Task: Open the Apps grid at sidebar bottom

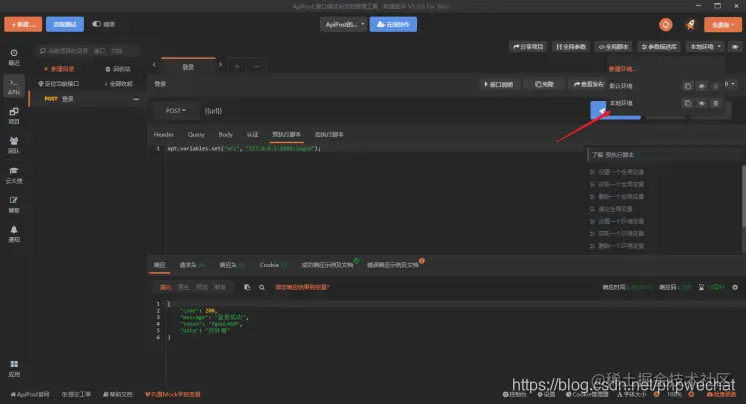Action: [x=14, y=369]
